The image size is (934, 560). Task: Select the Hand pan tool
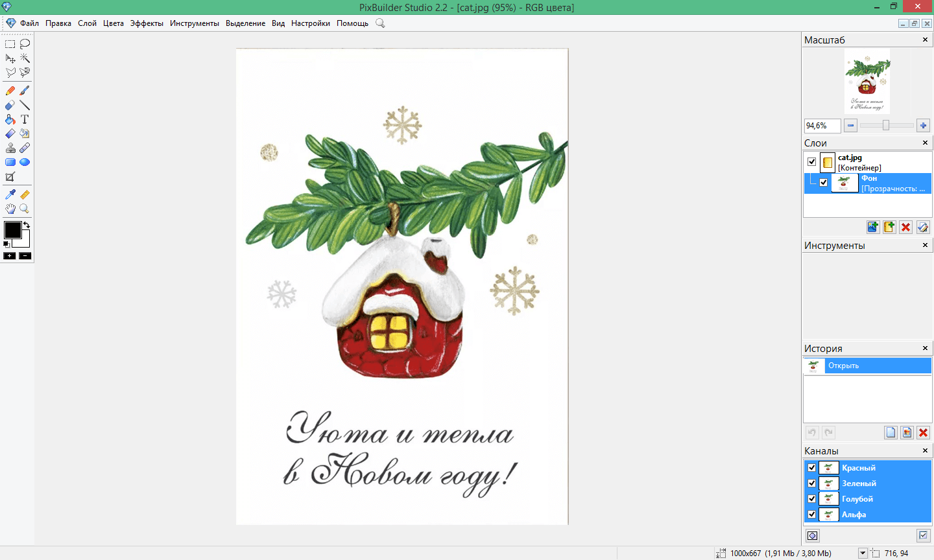10,209
